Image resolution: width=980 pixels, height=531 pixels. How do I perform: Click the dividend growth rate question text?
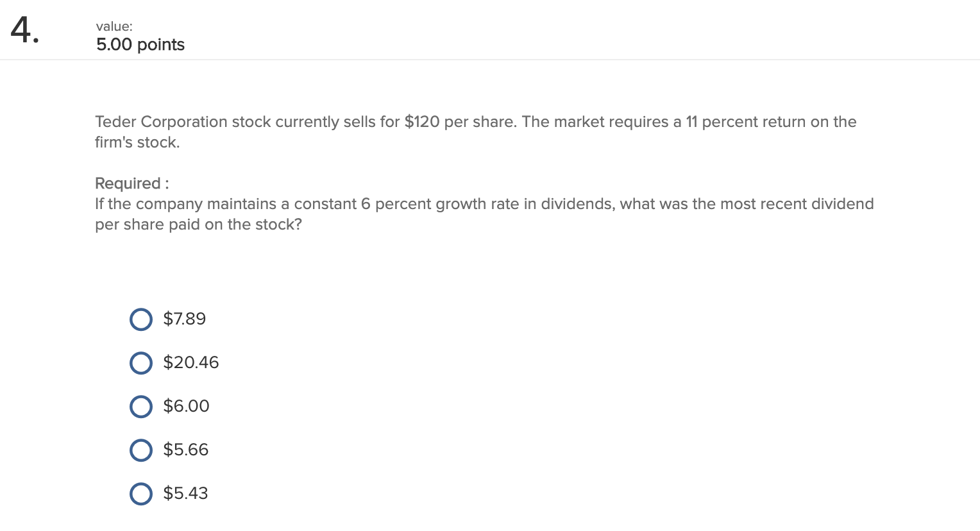pos(484,214)
